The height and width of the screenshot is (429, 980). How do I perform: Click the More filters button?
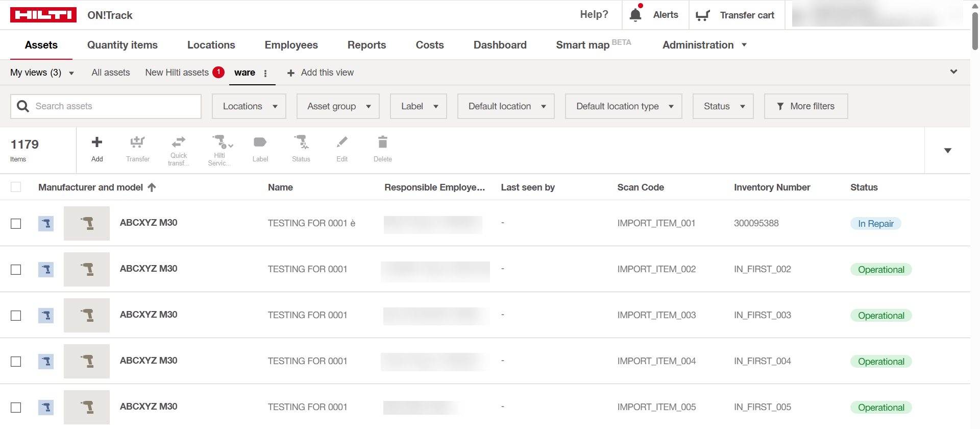[x=805, y=106]
